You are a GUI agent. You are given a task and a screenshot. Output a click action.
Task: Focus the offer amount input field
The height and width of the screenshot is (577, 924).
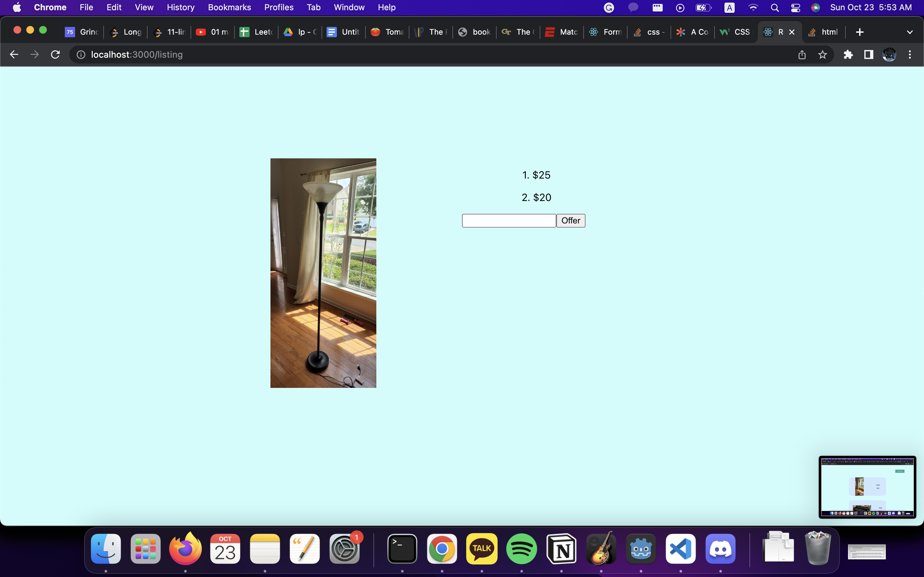pyautogui.click(x=509, y=221)
